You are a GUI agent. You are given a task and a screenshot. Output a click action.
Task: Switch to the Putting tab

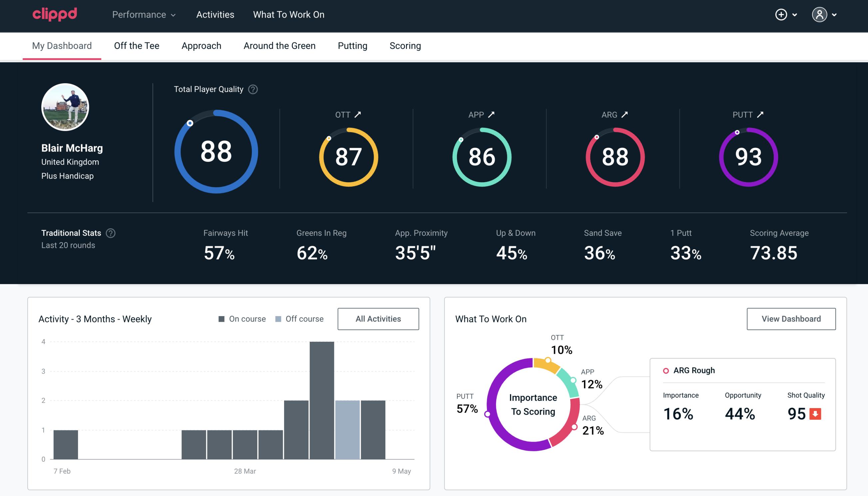352,45
